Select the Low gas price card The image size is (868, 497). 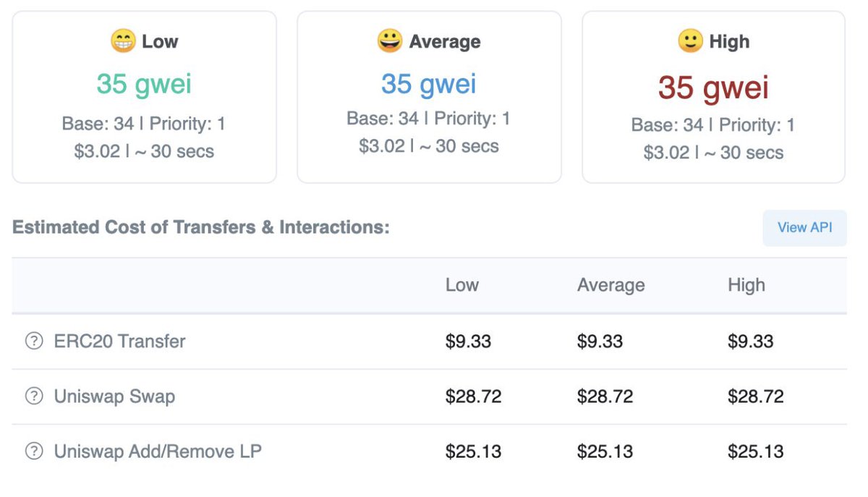pyautogui.click(x=144, y=96)
